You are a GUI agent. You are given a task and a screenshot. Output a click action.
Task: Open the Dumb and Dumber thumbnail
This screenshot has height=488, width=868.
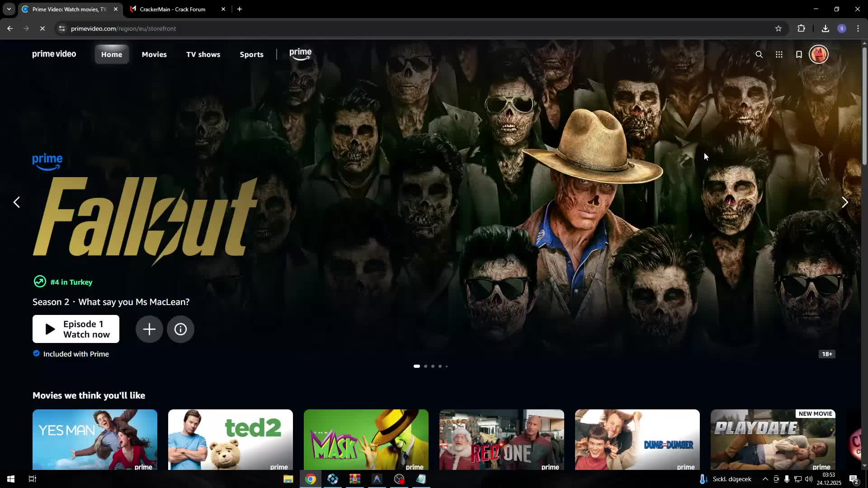[637, 440]
